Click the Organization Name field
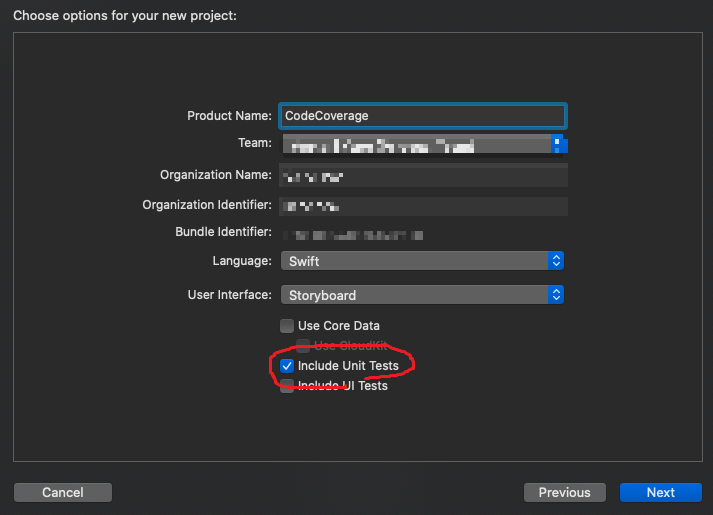Image resolution: width=713 pixels, height=515 pixels. pos(423,175)
